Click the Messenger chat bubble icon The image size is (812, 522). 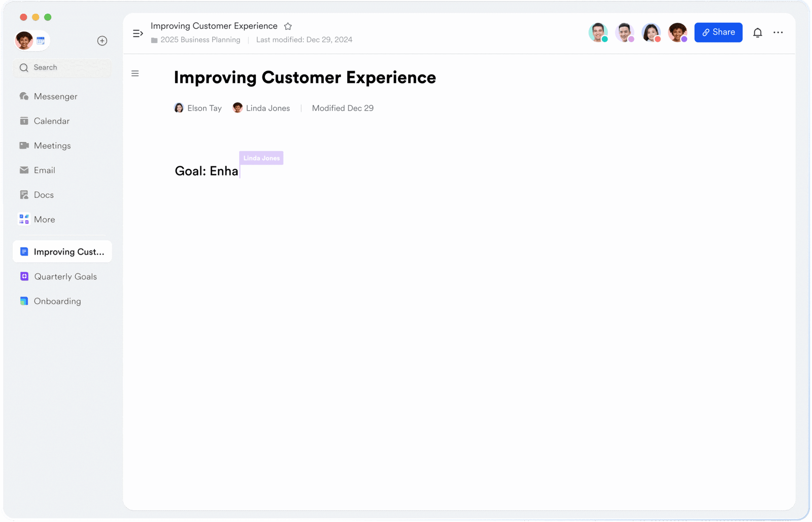(24, 96)
